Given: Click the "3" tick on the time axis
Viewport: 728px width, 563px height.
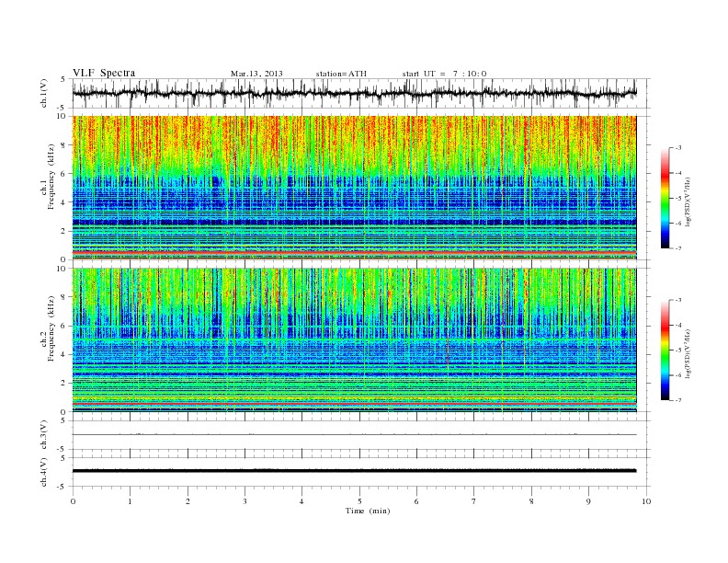Looking at the screenshot, I should pos(245,501).
